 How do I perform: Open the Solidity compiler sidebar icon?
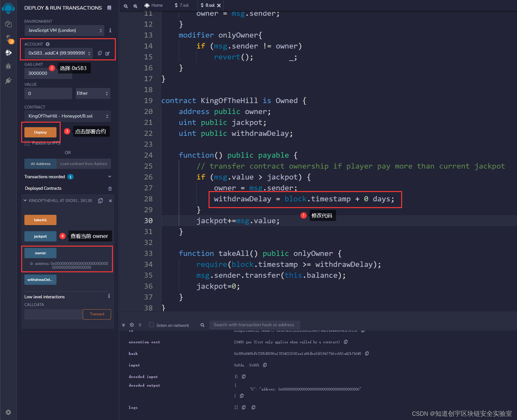tap(9, 39)
